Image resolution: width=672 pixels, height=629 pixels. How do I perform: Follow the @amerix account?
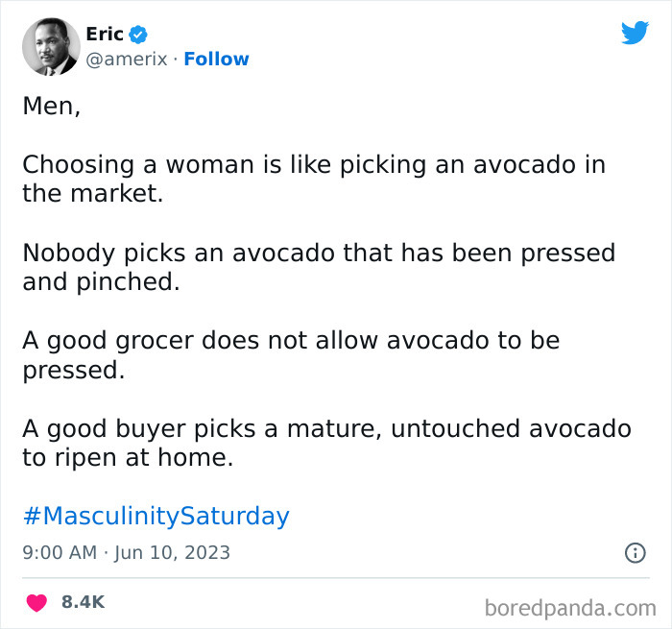(216, 60)
